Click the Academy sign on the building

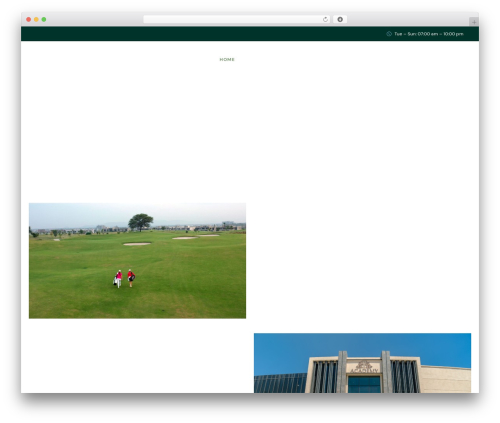364,367
